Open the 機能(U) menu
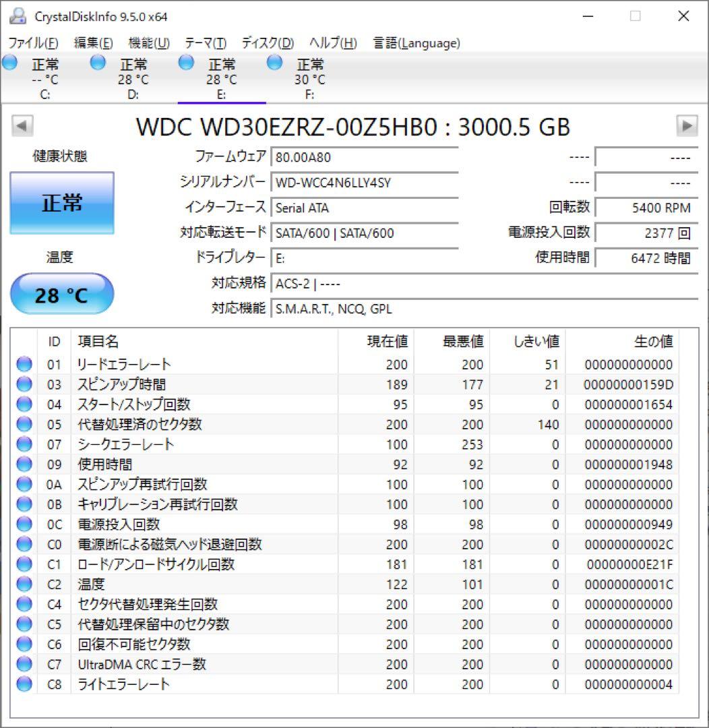This screenshot has height=728, width=709. (x=149, y=43)
